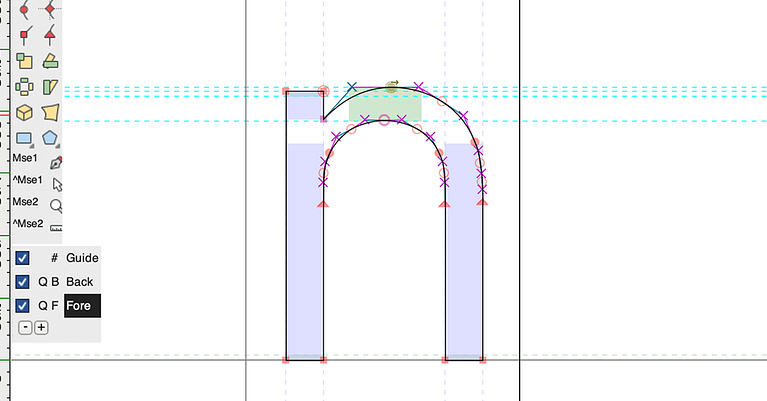The height and width of the screenshot is (401, 767).
Task: Toggle Back layer visibility checkbox
Action: coord(22,282)
